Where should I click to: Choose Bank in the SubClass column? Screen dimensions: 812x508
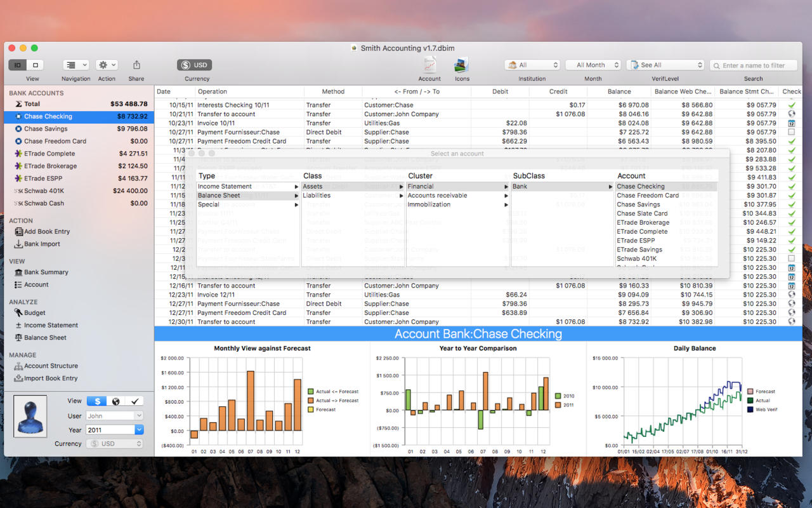[x=563, y=187]
